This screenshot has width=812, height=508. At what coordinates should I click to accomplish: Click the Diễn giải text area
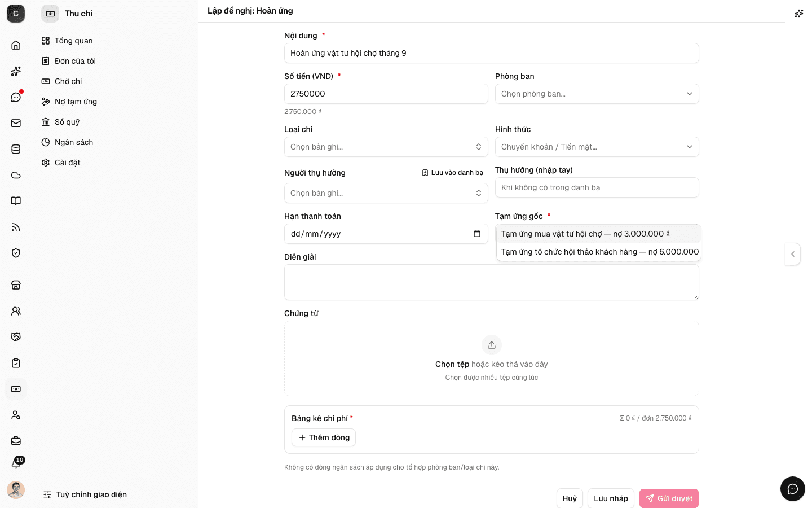pyautogui.click(x=492, y=282)
